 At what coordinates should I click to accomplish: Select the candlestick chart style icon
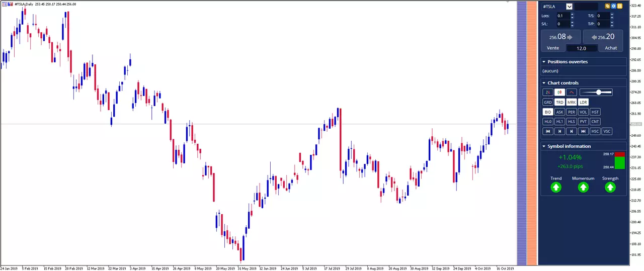tap(559, 92)
